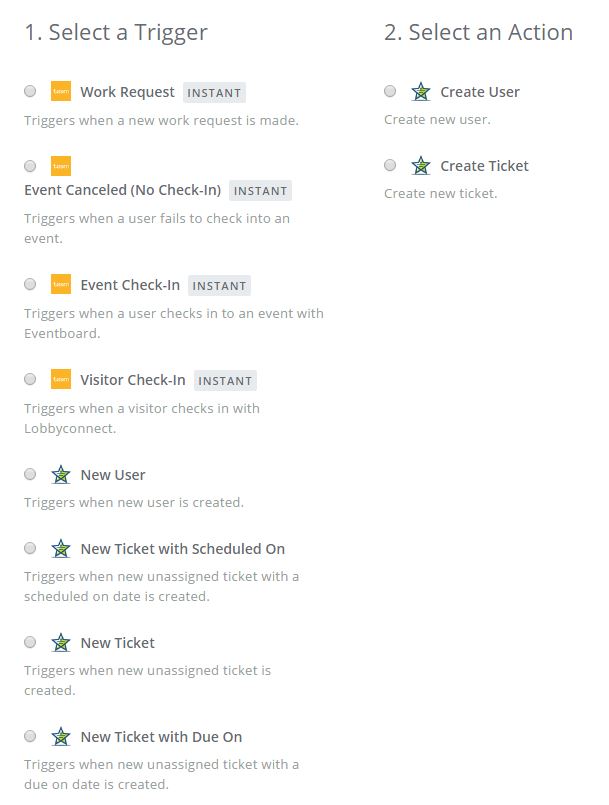The height and width of the screenshot is (805, 609).
Task: Click the Create Ticket action label
Action: (484, 166)
